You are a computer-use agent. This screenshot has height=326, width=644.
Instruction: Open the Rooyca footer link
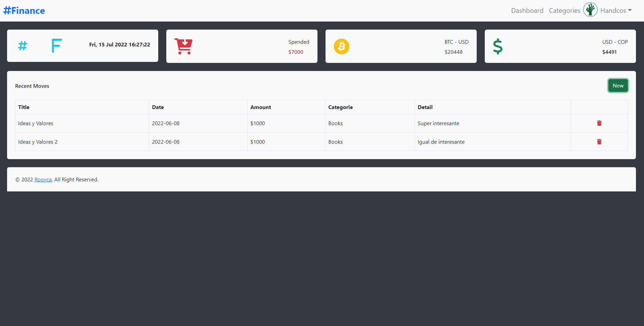click(x=43, y=180)
